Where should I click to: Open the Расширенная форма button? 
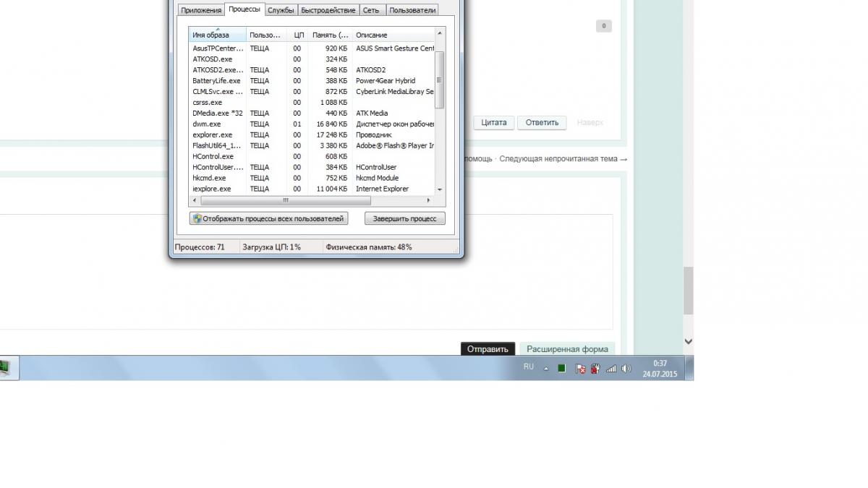point(568,348)
